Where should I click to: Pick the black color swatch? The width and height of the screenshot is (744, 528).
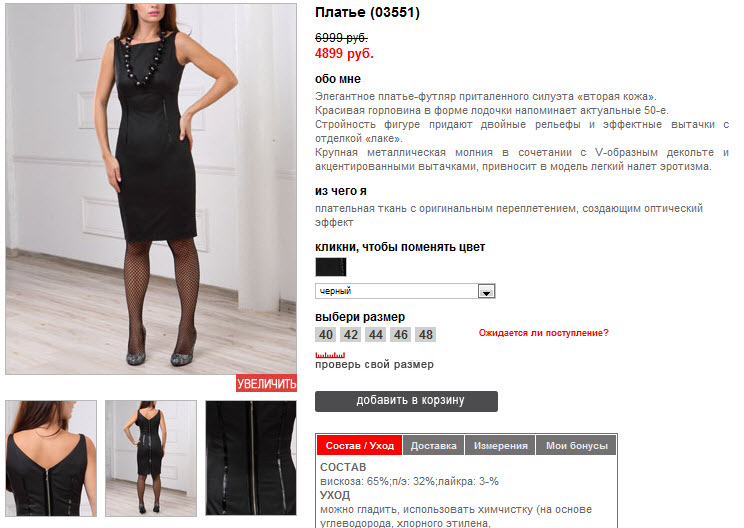click(x=331, y=267)
